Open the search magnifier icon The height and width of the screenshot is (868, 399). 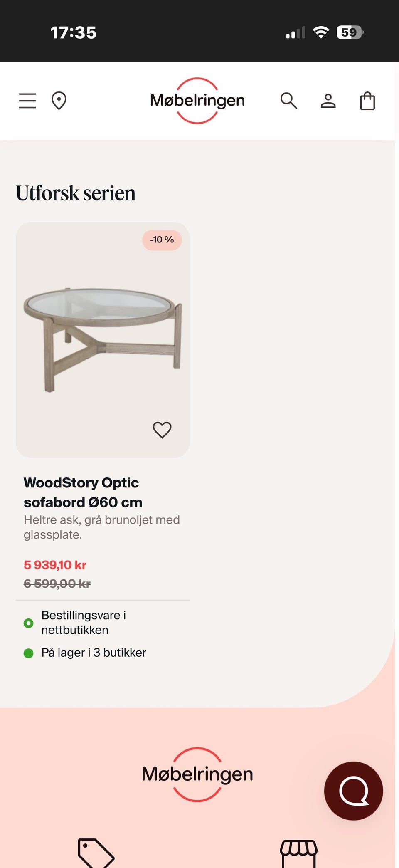(x=288, y=101)
